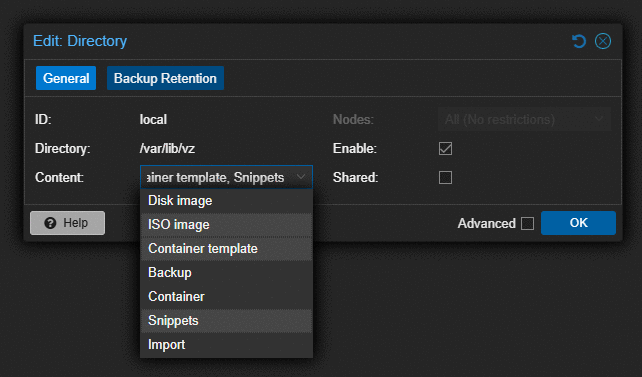This screenshot has height=377, width=642.
Task: Deselect the Container template option
Action: 226,248
